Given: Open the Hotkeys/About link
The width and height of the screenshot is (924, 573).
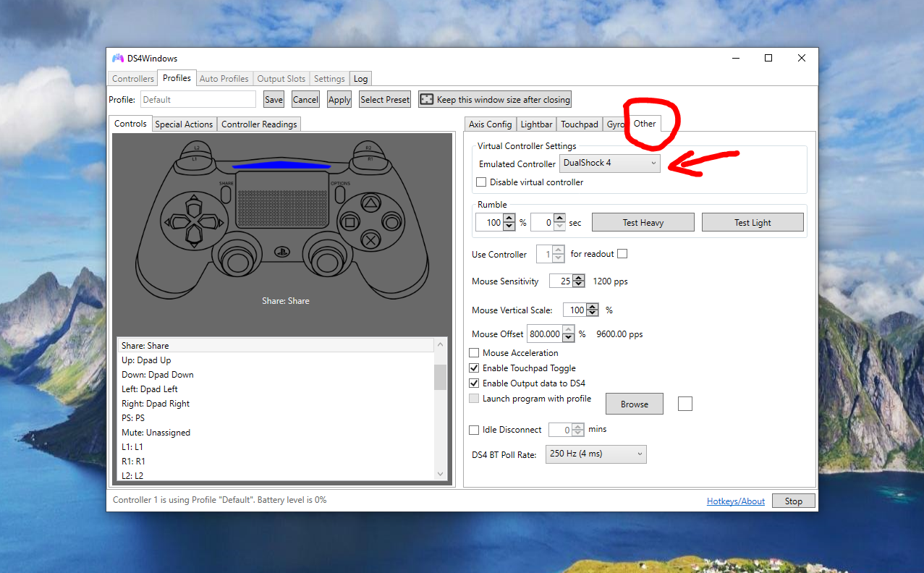Looking at the screenshot, I should 735,501.
